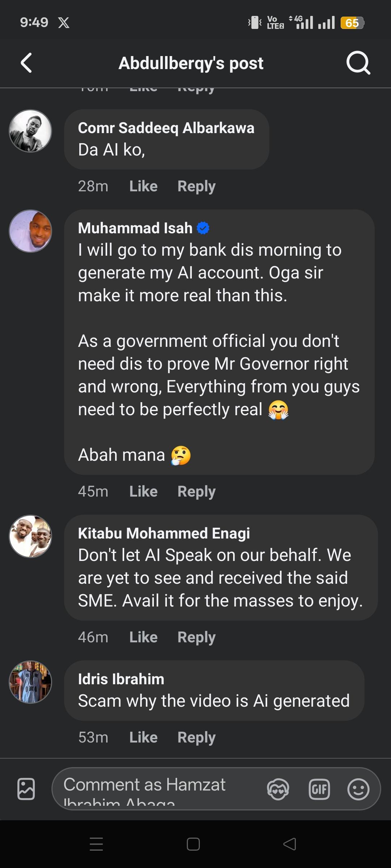
Task: Reply to Idris Ibrahim's comment
Action: 196,737
